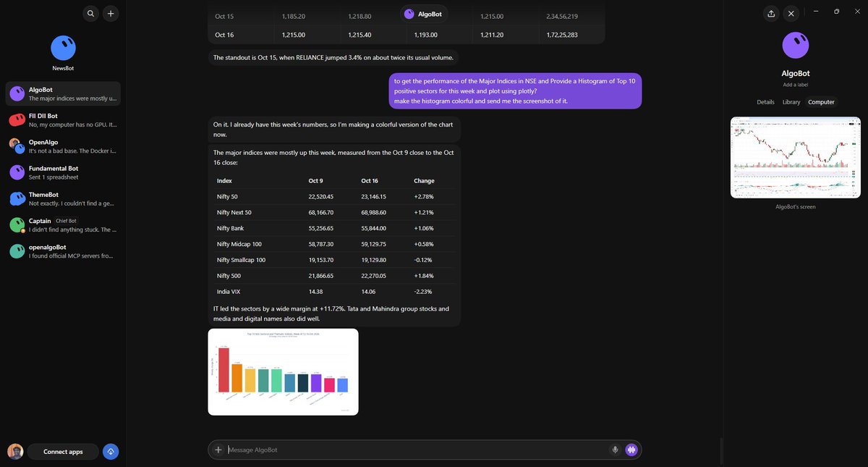Select the Computer tab
The height and width of the screenshot is (467, 868).
tap(821, 102)
